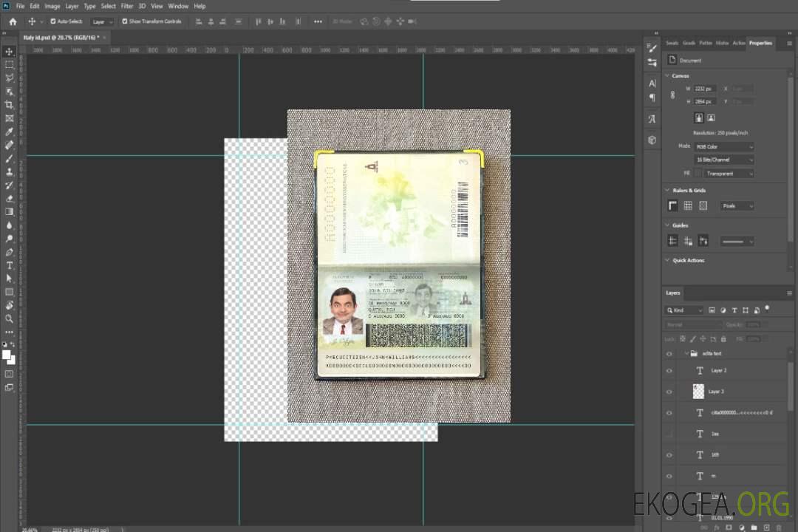The image size is (798, 532).
Task: Pick the Clone Stamp tool
Action: click(10, 171)
